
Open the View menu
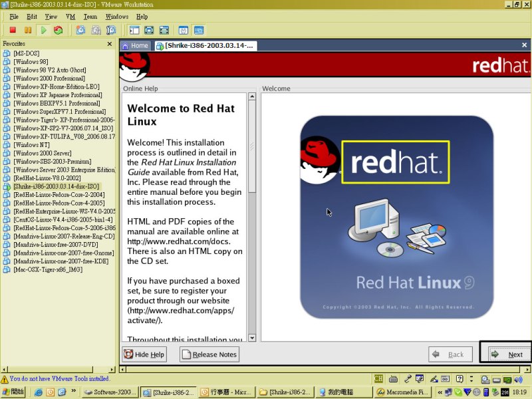click(x=51, y=17)
